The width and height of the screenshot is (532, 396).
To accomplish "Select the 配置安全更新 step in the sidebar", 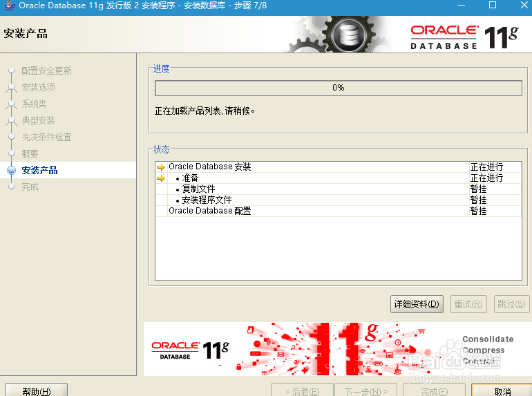I will click(46, 70).
